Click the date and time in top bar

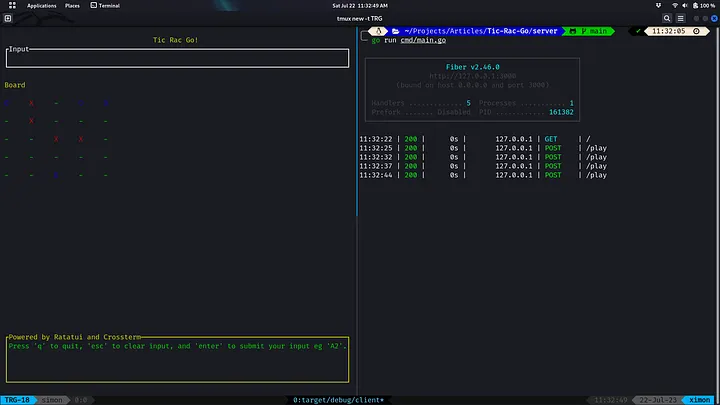(359, 6)
